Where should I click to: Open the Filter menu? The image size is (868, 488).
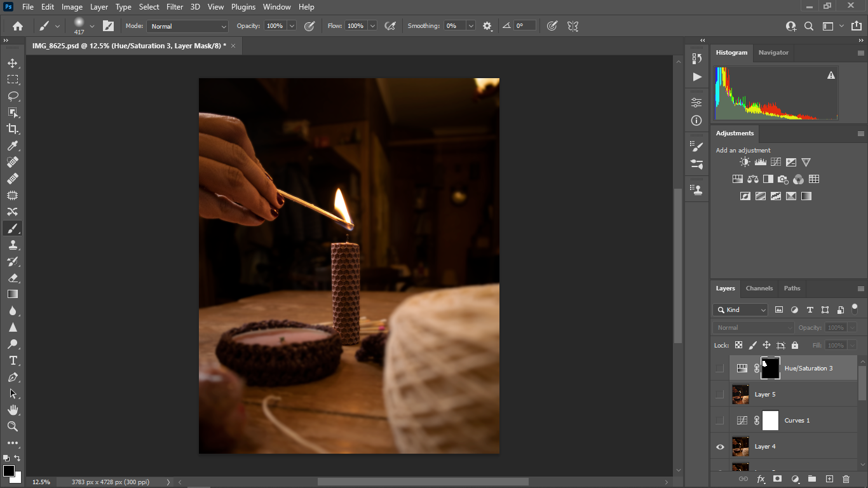[x=175, y=7]
